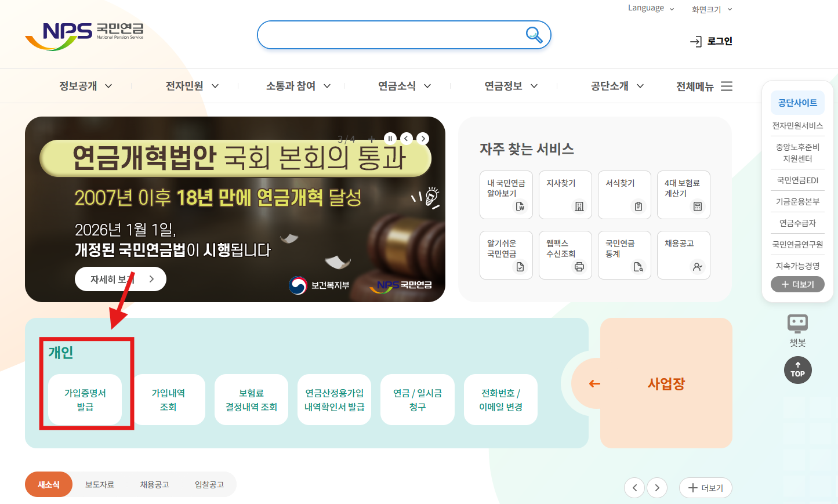Image resolution: width=838 pixels, height=504 pixels.
Task: Open the 챗봇 chatbot icon
Action: [x=797, y=323]
